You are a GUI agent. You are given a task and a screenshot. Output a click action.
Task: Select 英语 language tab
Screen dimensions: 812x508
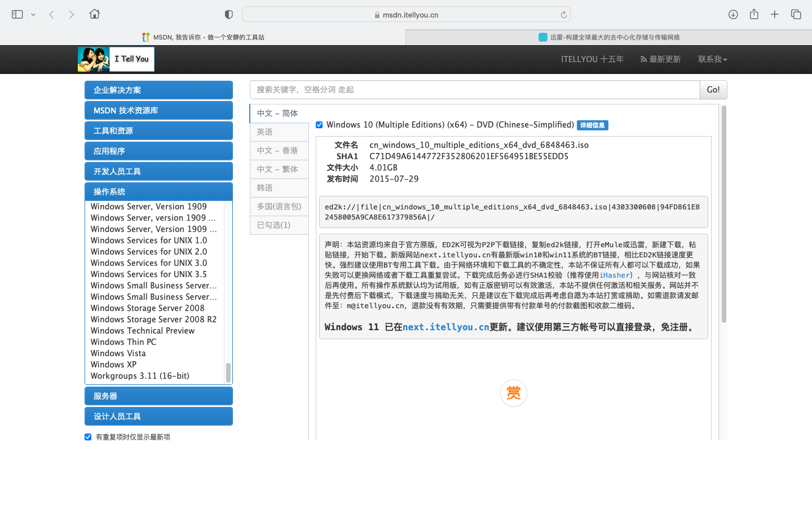(279, 132)
